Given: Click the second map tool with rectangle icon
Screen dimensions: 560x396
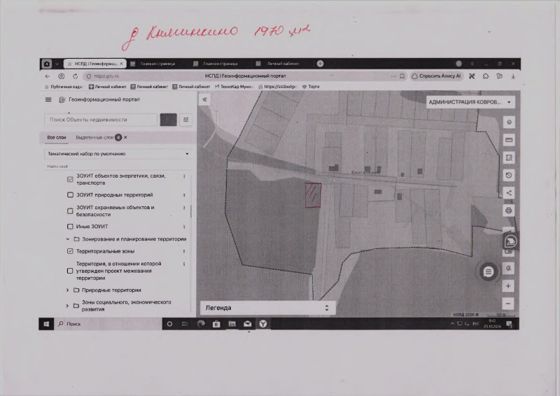Looking at the screenshot, I should tap(509, 140).
